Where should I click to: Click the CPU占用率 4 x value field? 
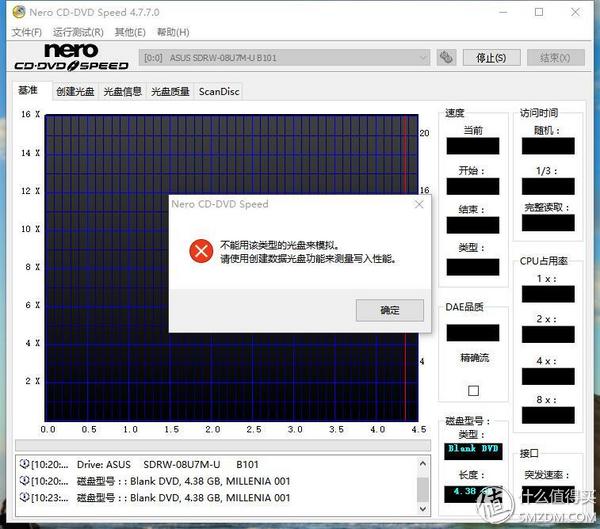[x=548, y=376]
